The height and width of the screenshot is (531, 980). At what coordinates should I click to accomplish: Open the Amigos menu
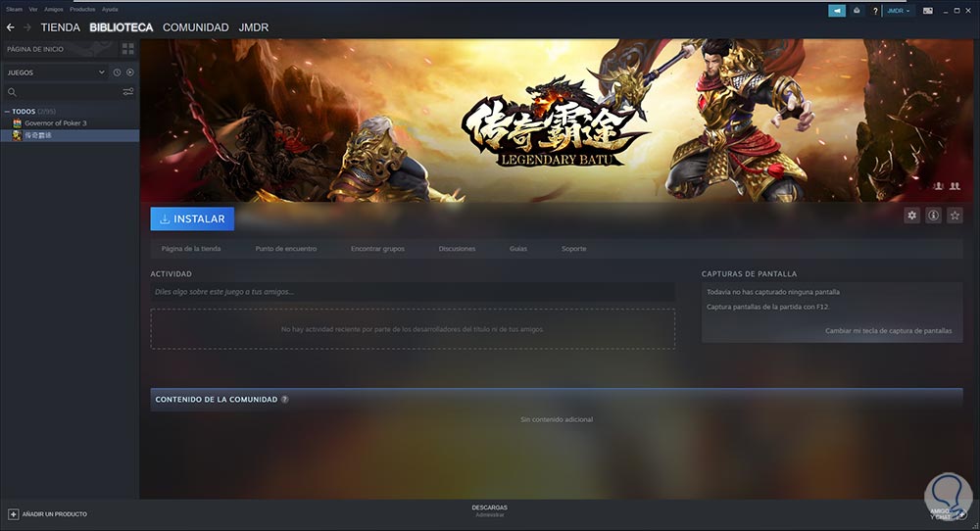coord(54,10)
